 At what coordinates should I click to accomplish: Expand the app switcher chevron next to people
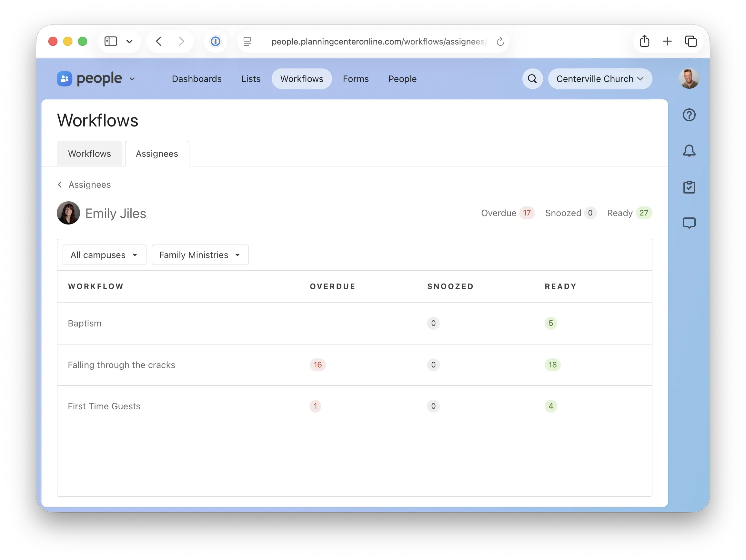132,79
